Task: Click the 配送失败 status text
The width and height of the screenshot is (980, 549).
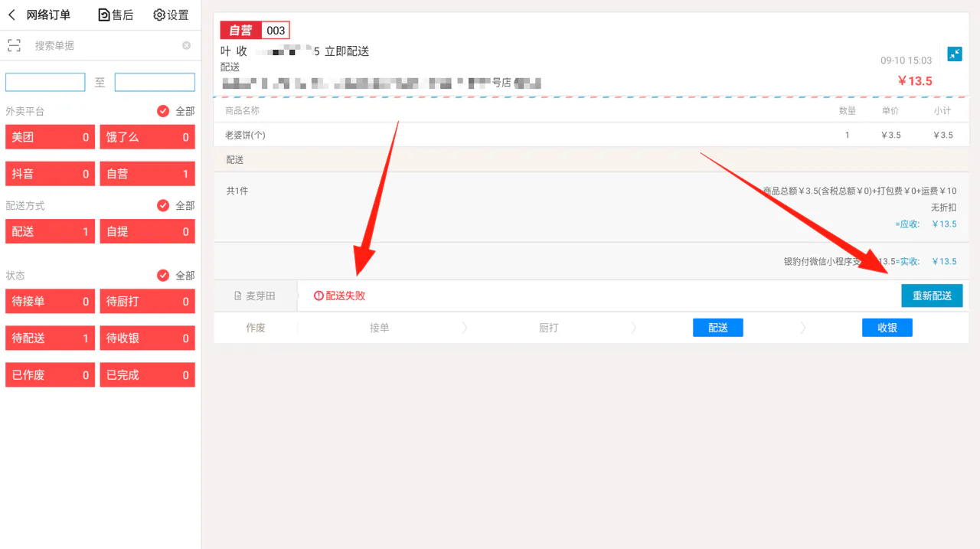Action: point(345,296)
